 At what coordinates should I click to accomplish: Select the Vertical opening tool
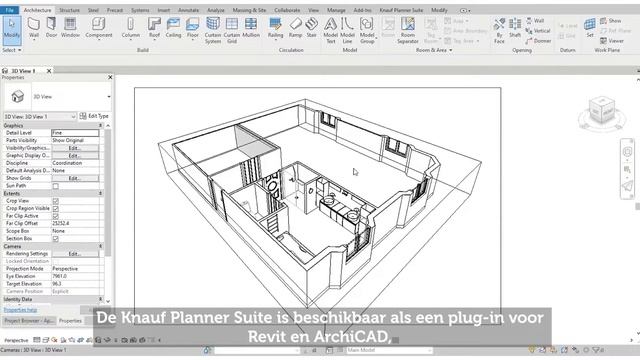[538, 31]
